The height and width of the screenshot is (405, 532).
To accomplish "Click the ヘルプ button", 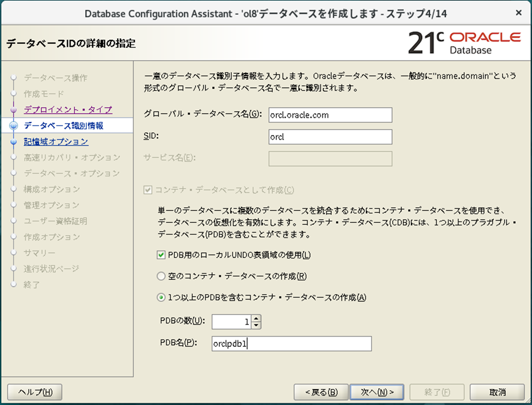I will point(35,392).
